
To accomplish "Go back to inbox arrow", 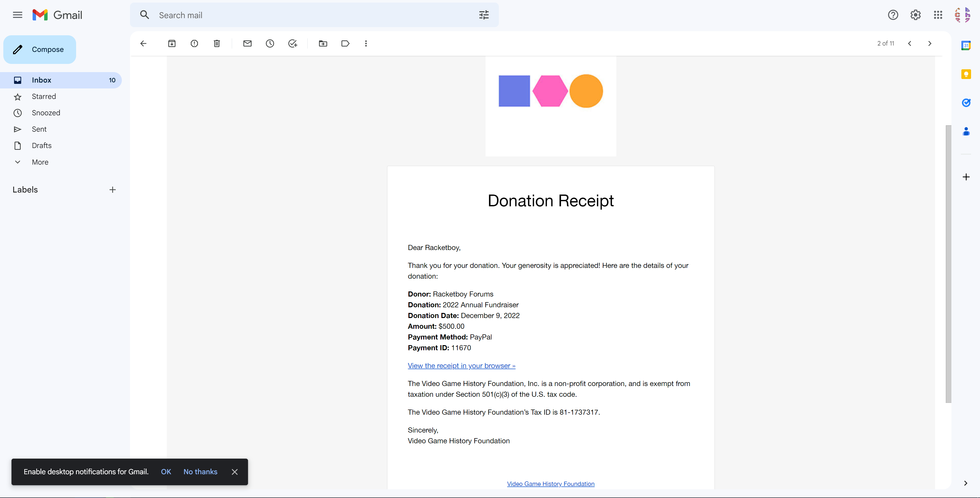I will pos(144,43).
